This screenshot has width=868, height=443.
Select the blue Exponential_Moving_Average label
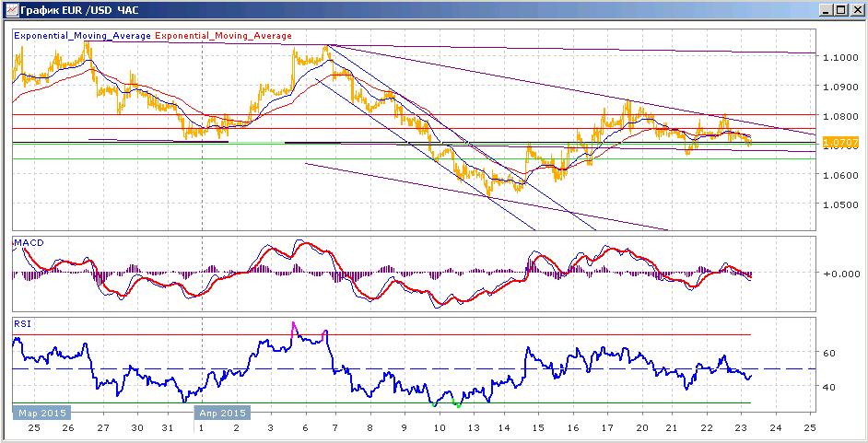83,35
